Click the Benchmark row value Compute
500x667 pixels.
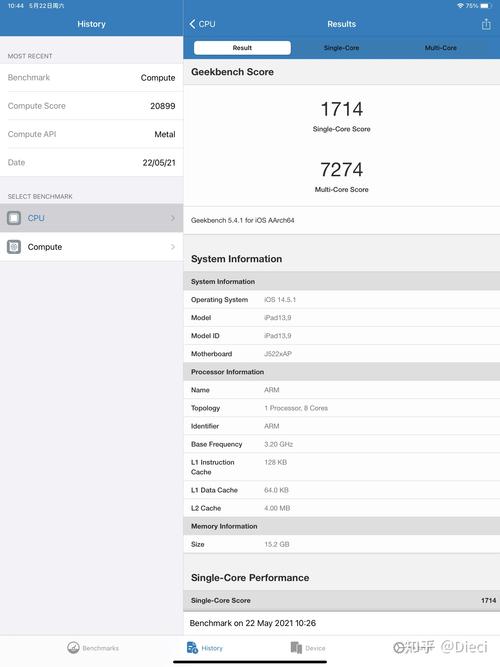tap(158, 78)
